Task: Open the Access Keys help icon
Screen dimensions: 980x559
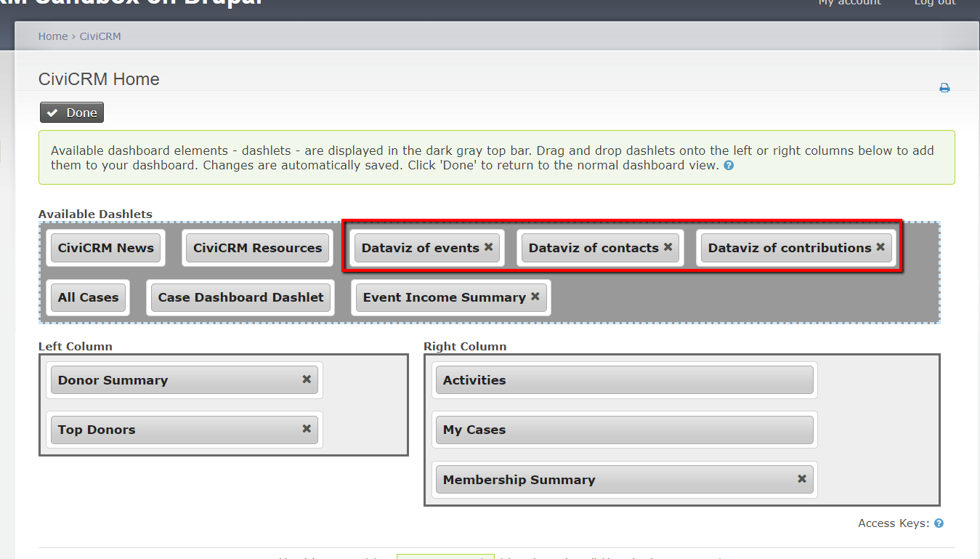Action: click(939, 523)
